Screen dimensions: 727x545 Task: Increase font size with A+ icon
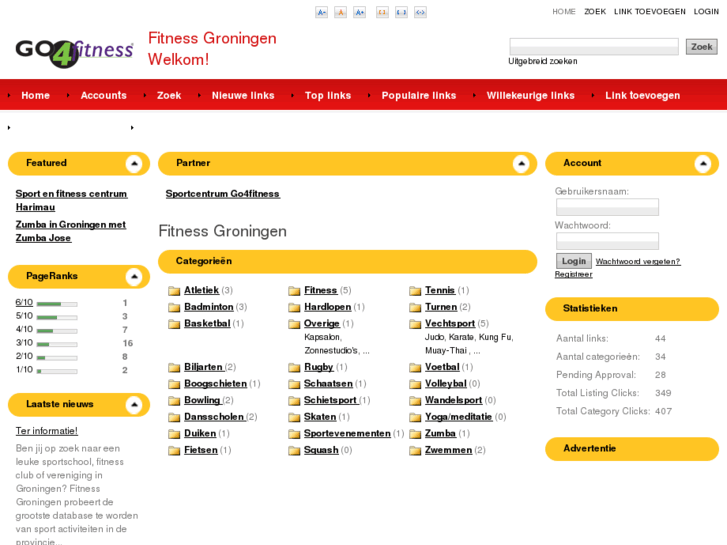coord(359,12)
